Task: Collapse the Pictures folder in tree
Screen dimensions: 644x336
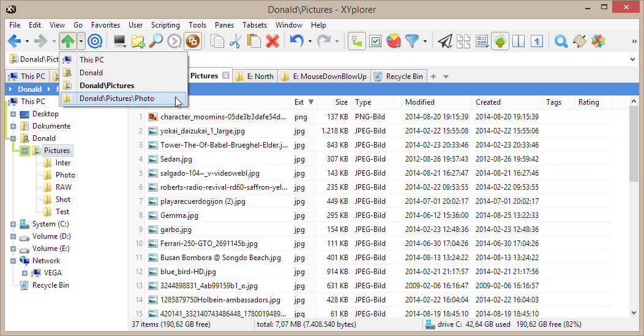Action: pos(24,151)
